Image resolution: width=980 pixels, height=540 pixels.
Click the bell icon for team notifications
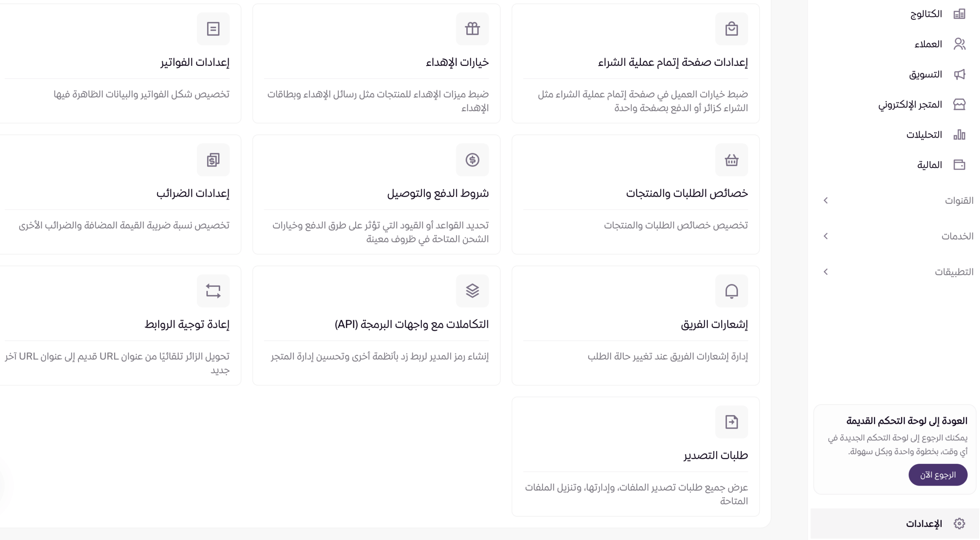coord(731,291)
